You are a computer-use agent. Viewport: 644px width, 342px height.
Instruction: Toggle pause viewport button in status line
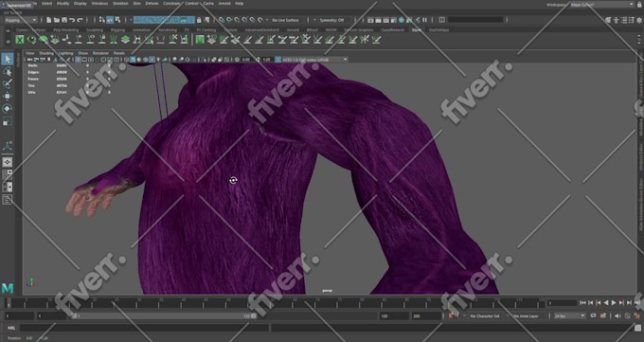(x=424, y=20)
